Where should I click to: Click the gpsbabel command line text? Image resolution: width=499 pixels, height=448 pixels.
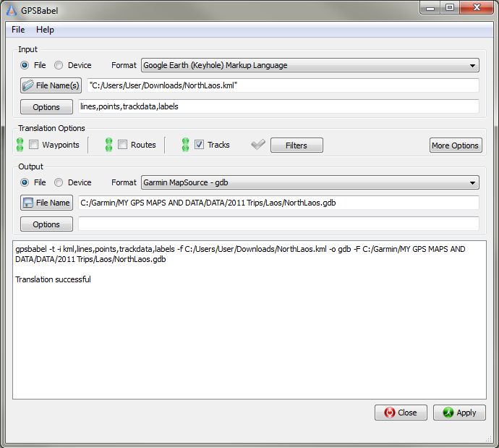pyautogui.click(x=240, y=254)
